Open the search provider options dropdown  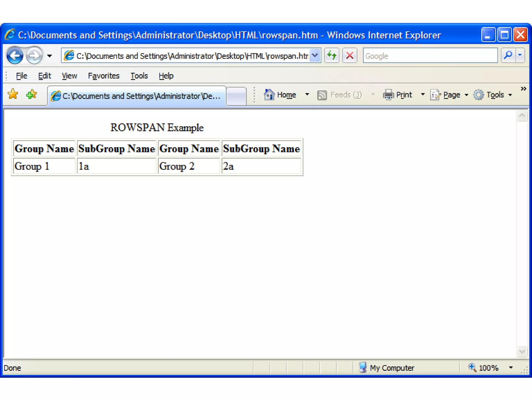coord(520,55)
